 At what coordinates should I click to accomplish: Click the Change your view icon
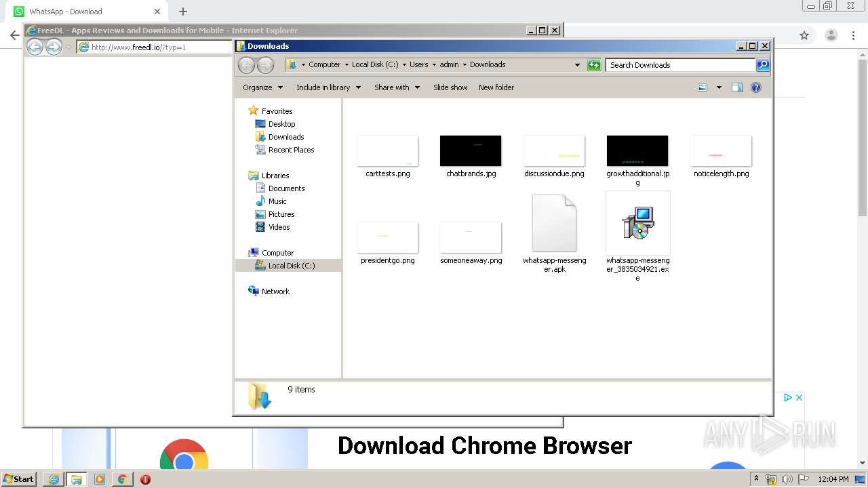703,87
